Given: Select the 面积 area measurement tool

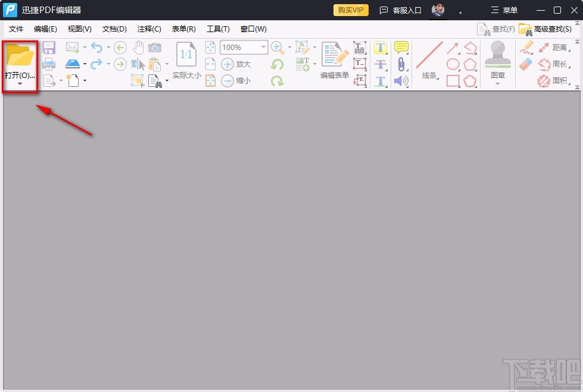Looking at the screenshot, I should pos(560,80).
